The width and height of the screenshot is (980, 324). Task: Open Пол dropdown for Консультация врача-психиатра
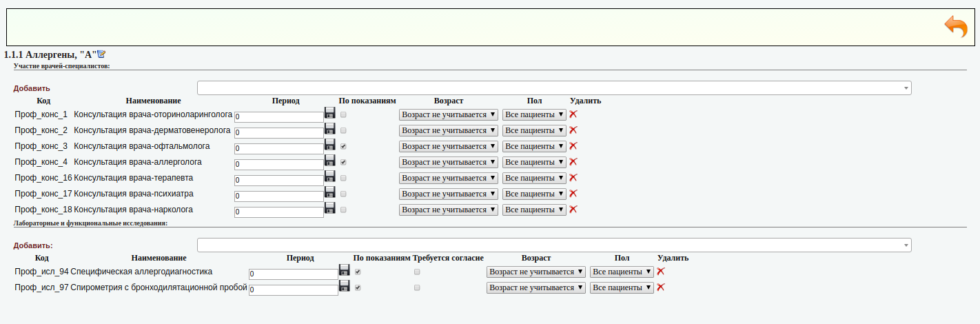pyautogui.click(x=533, y=194)
